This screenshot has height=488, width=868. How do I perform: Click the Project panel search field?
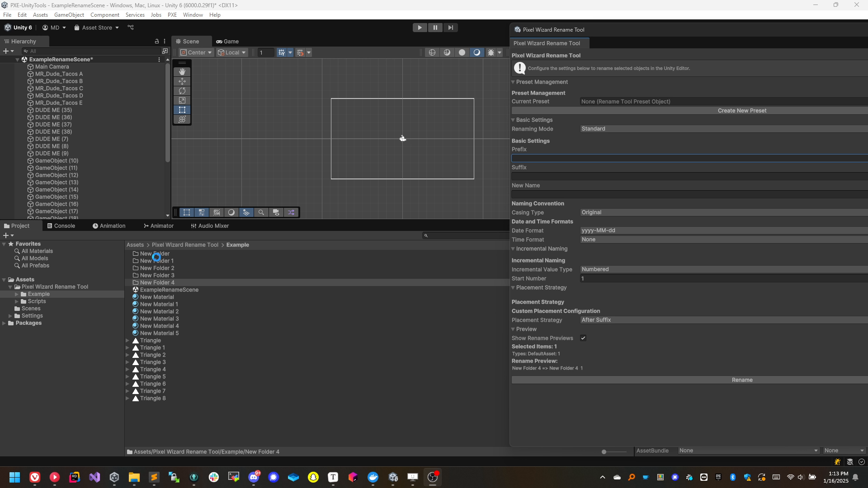coord(466,235)
